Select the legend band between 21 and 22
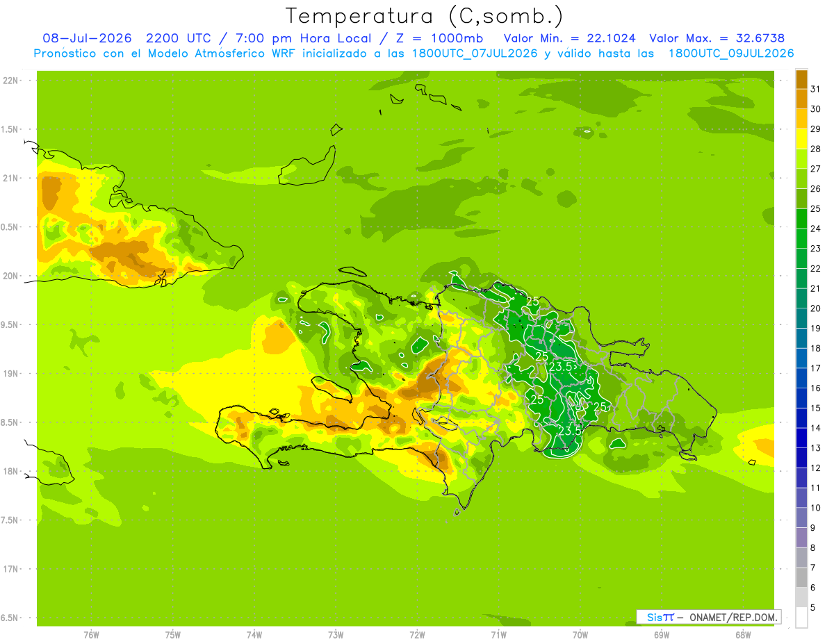The width and height of the screenshot is (834, 644). [801, 278]
